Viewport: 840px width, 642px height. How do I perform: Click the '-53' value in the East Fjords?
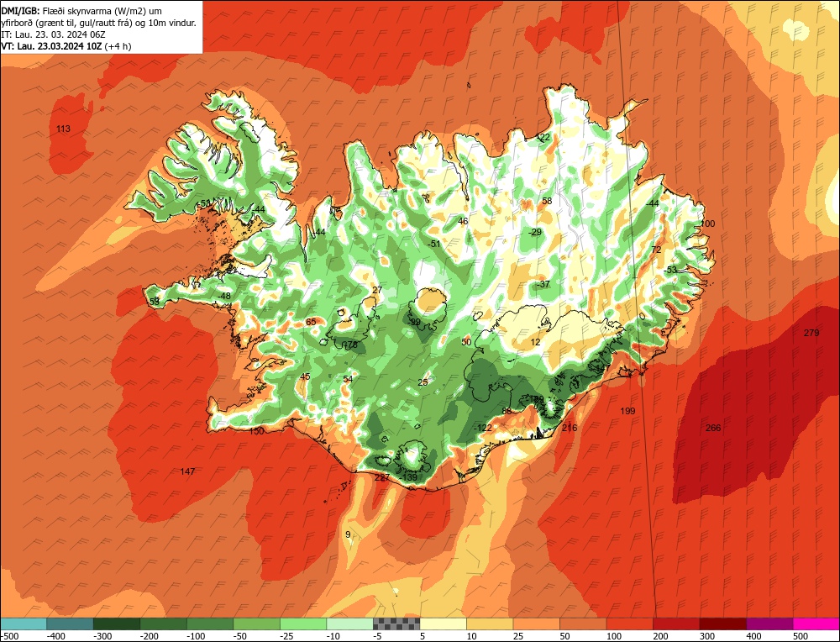[x=670, y=270]
